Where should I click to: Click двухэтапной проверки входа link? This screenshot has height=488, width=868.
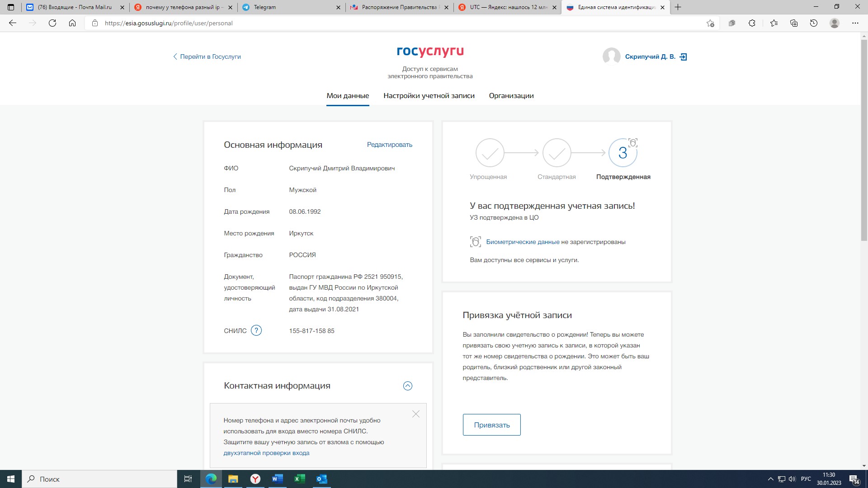click(x=266, y=453)
